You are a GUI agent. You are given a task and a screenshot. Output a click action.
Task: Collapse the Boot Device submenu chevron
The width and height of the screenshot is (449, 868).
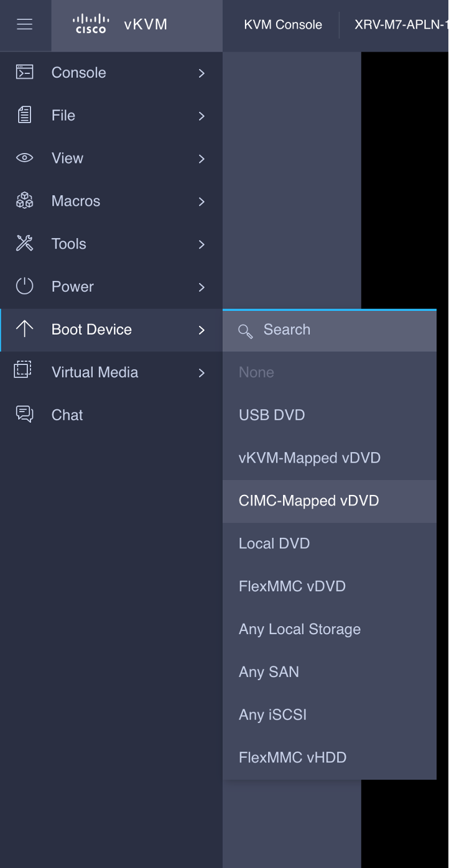click(x=201, y=330)
